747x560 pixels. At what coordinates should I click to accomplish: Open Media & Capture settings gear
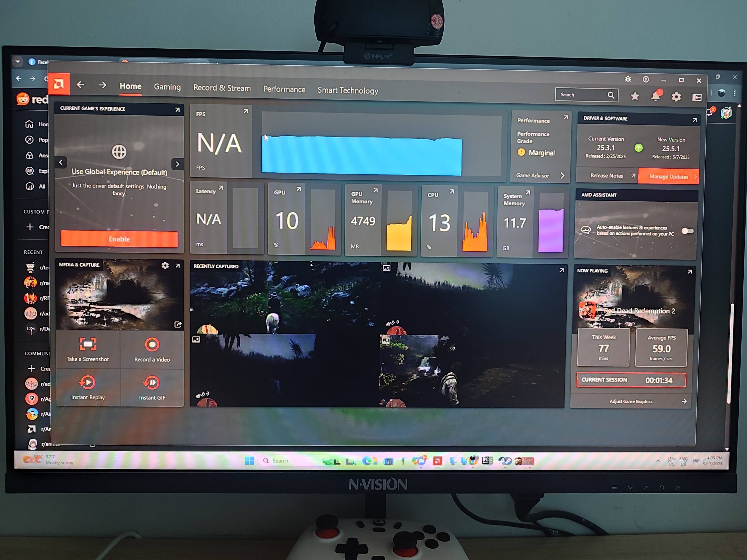(x=165, y=266)
